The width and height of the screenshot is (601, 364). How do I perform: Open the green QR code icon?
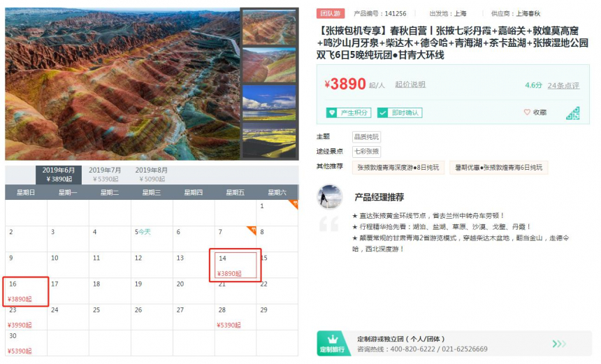[x=573, y=113]
